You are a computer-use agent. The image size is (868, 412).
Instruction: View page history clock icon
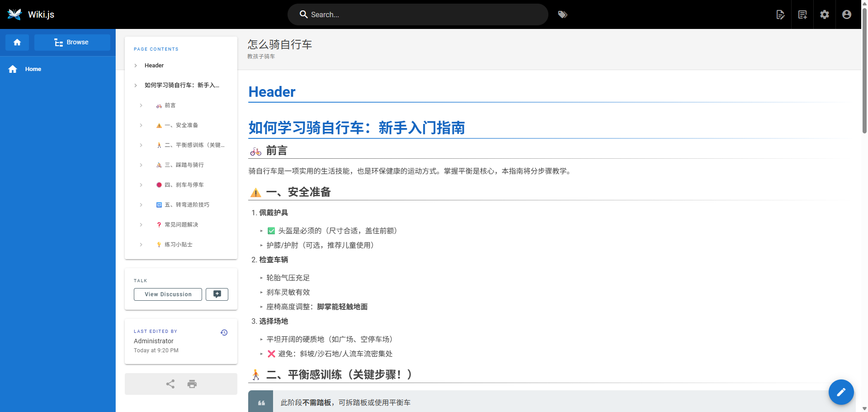point(224,333)
